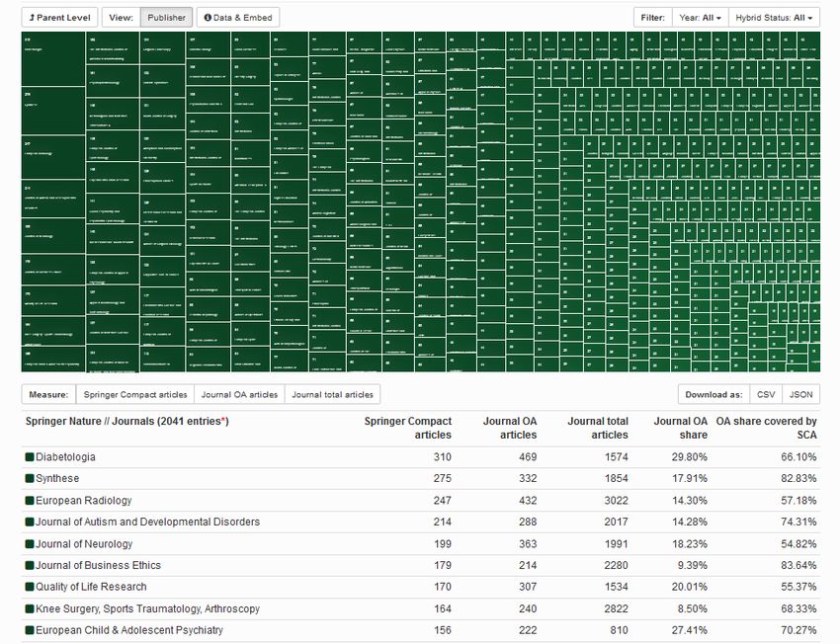Screen dimensions: 840x644
Task: Open European Child & Adolescent Psychiatry
Action: (x=129, y=630)
